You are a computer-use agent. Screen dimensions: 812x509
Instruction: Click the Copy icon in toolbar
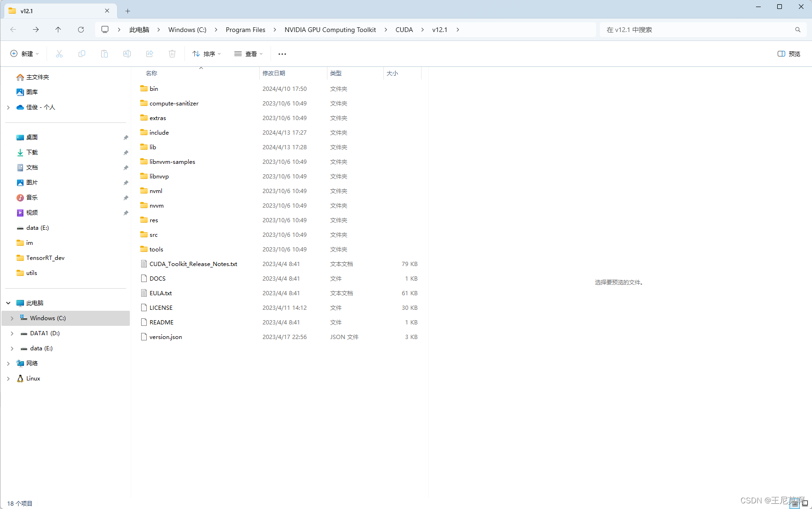click(x=82, y=54)
